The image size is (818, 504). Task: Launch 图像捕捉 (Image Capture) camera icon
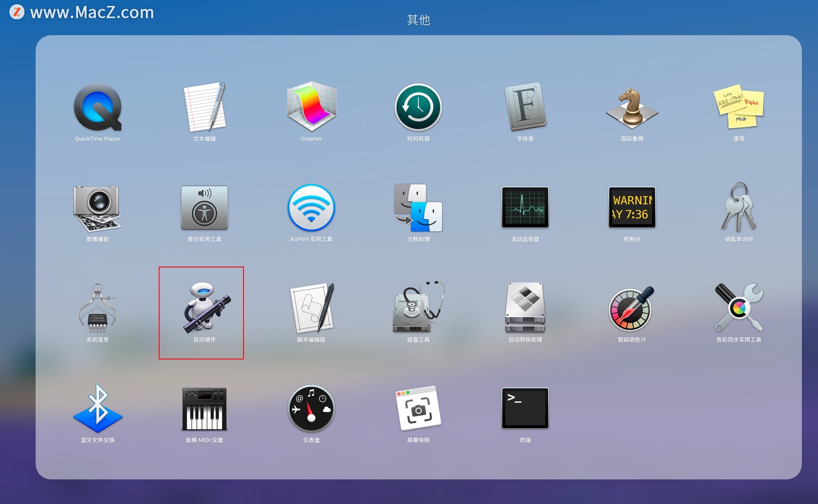[x=98, y=208]
